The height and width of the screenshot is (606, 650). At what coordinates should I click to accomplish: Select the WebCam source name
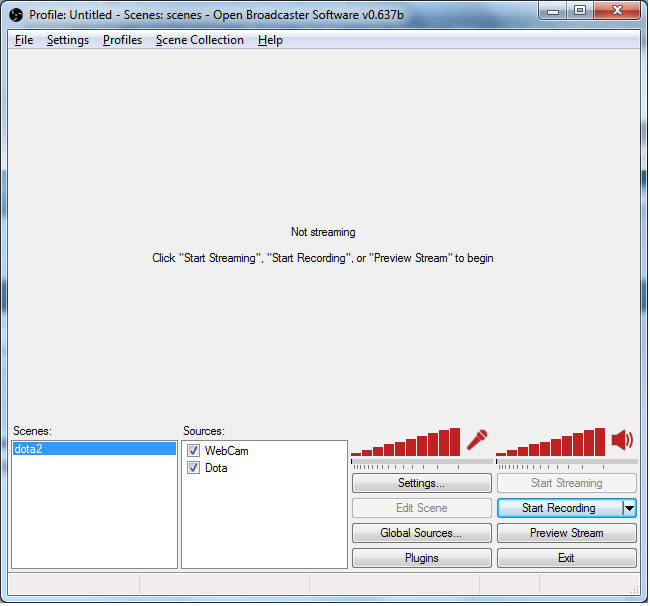point(227,451)
